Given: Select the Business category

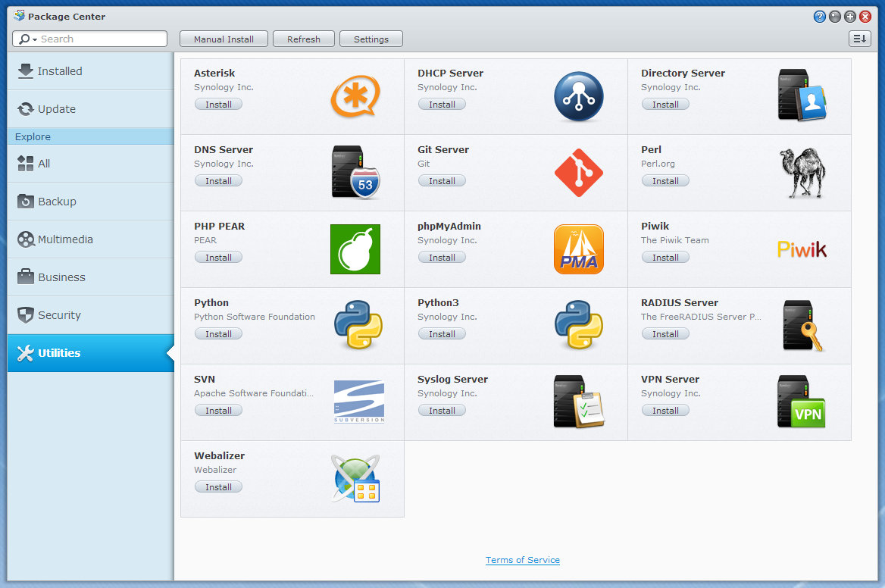Looking at the screenshot, I should [x=90, y=277].
